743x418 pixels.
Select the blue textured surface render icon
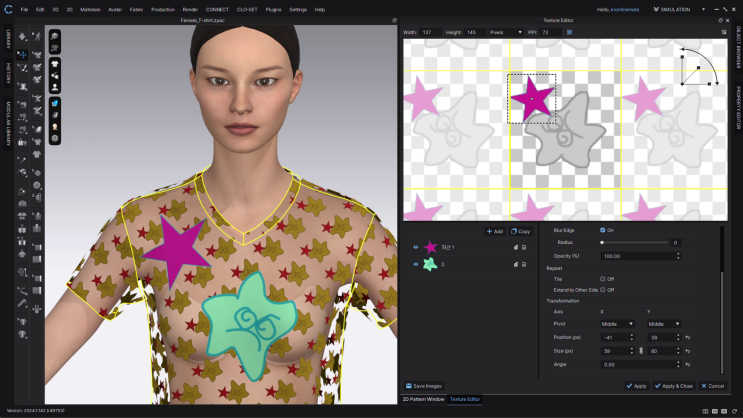pyautogui.click(x=54, y=103)
